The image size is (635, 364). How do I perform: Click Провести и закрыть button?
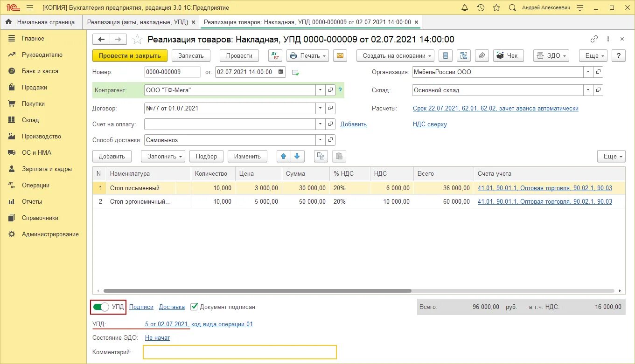point(130,55)
